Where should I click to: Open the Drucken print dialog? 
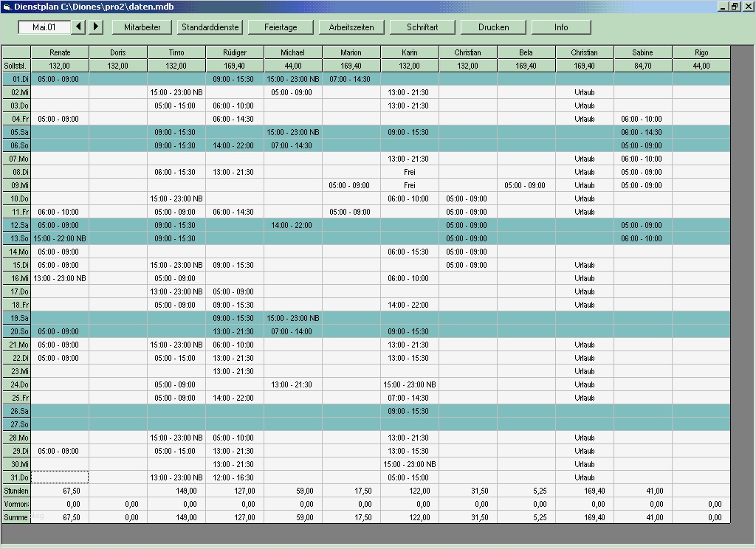492,27
